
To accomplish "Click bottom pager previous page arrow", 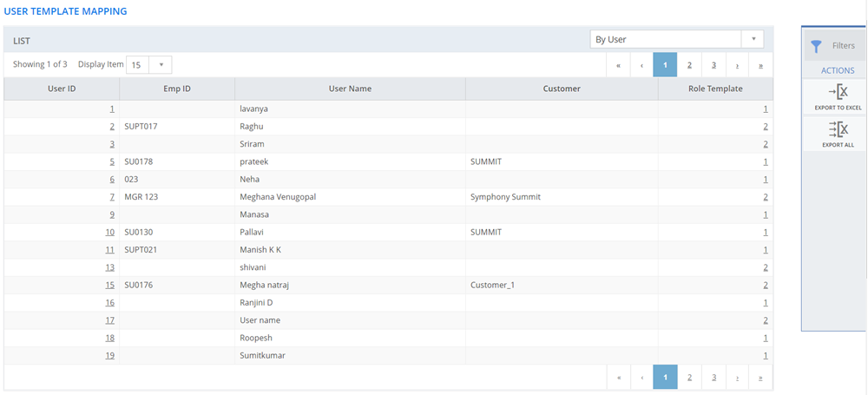I will point(641,378).
